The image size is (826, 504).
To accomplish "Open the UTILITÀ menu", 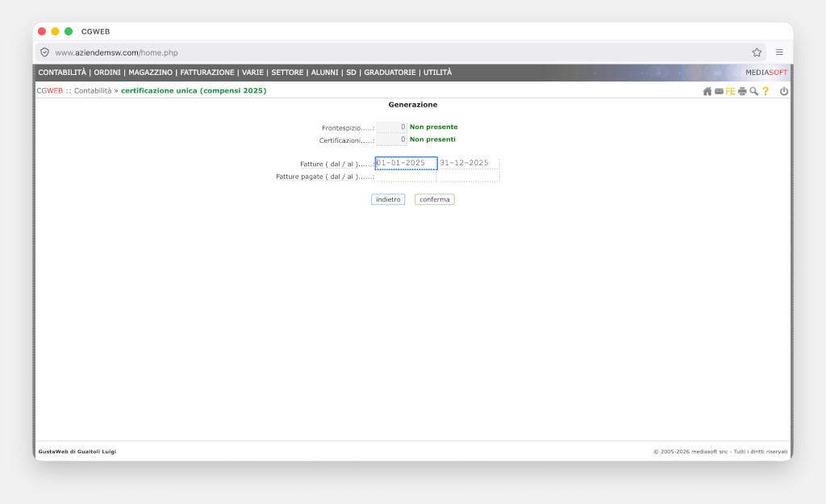I will [x=437, y=73].
